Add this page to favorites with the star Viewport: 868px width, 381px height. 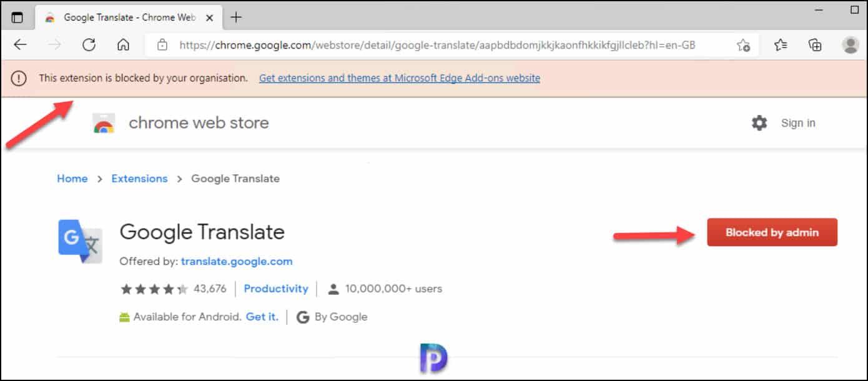click(x=743, y=44)
